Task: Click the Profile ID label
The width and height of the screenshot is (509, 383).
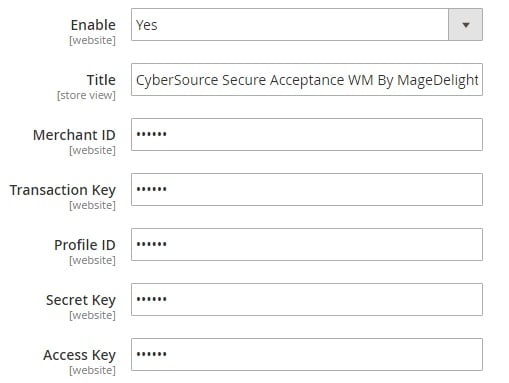Action: tap(85, 245)
